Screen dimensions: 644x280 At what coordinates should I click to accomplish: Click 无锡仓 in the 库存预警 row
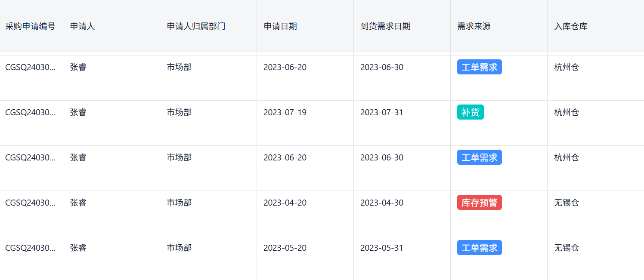567,203
